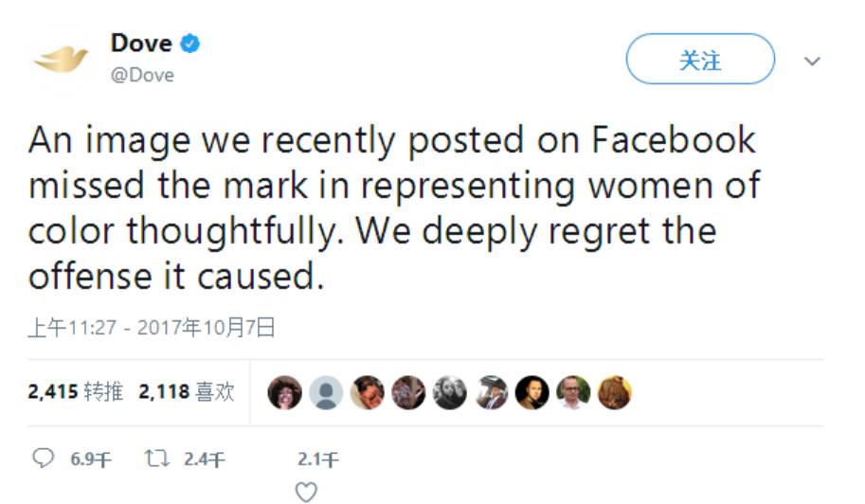865x504 pixels.
Task: Click the first liker avatar
Action: tap(284, 392)
